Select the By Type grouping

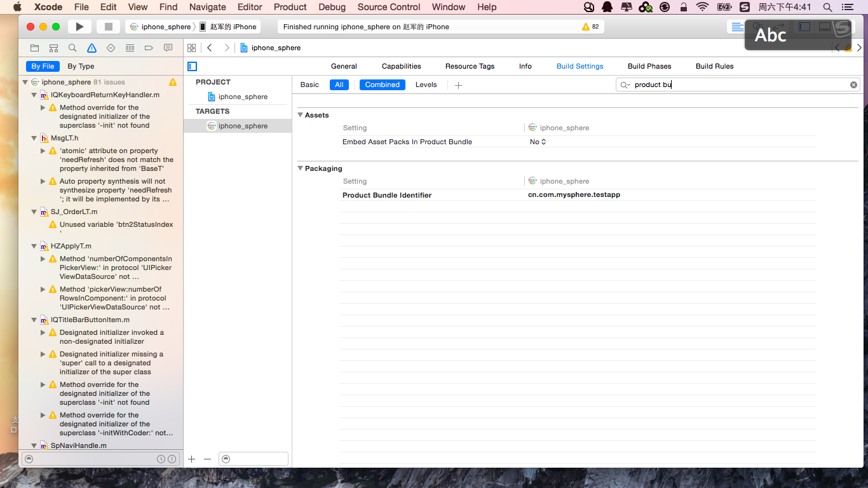[81, 66]
